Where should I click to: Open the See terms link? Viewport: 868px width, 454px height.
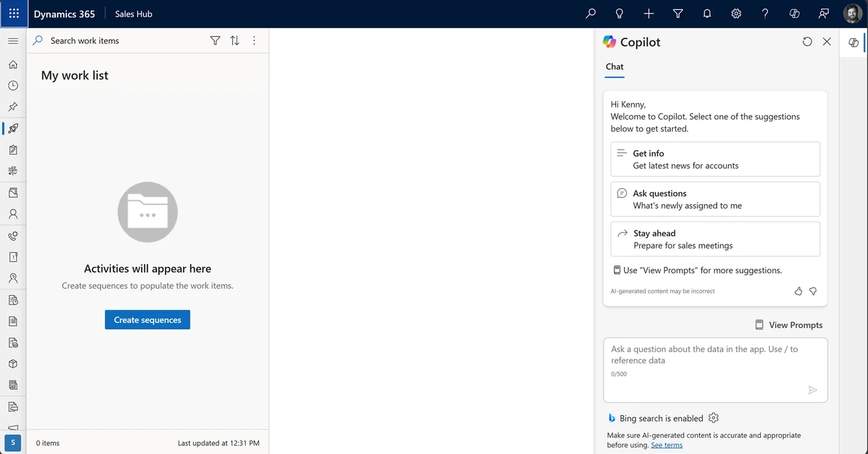(x=666, y=445)
